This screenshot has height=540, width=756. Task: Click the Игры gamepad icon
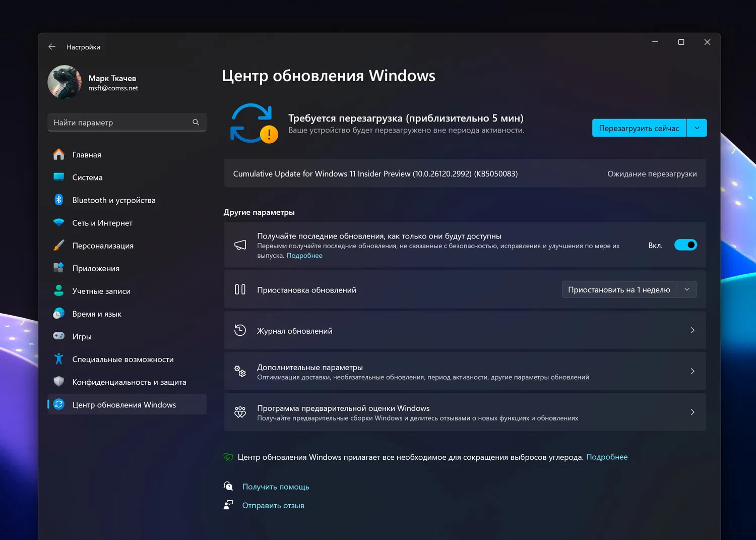pos(59,336)
